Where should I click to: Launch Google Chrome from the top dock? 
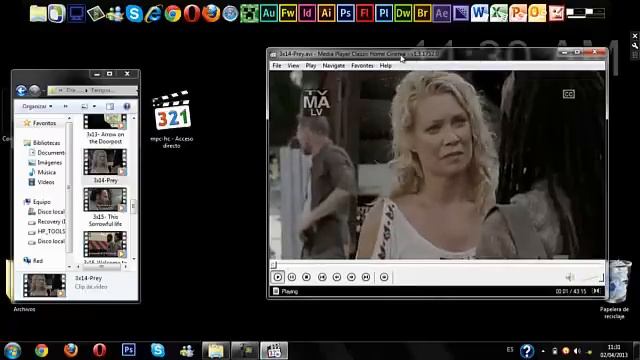173,13
